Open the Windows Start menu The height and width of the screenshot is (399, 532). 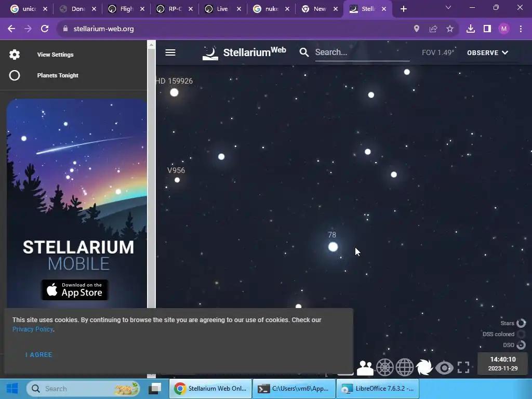point(12,389)
